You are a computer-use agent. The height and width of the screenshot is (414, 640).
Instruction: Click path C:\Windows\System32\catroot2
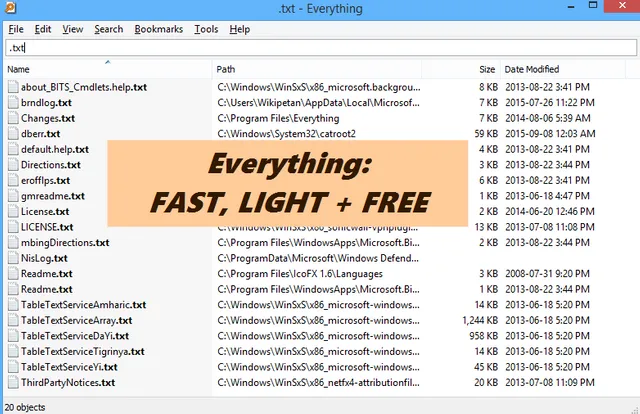click(x=287, y=134)
